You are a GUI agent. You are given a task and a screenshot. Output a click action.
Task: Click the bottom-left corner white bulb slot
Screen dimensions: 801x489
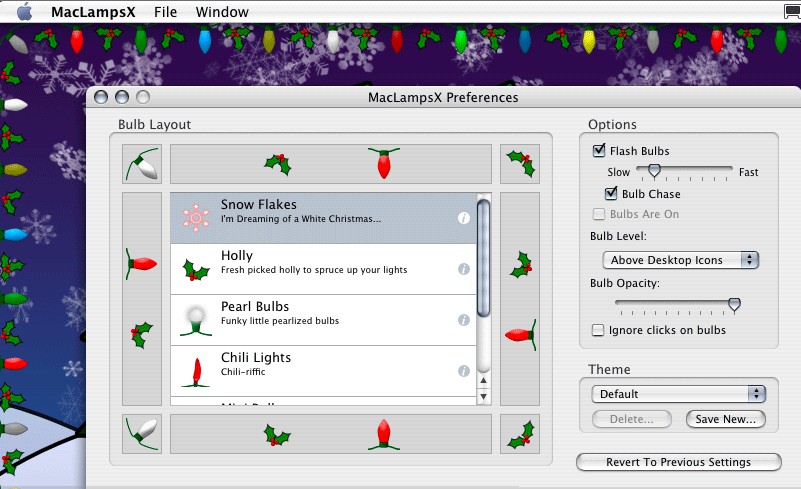click(142, 434)
